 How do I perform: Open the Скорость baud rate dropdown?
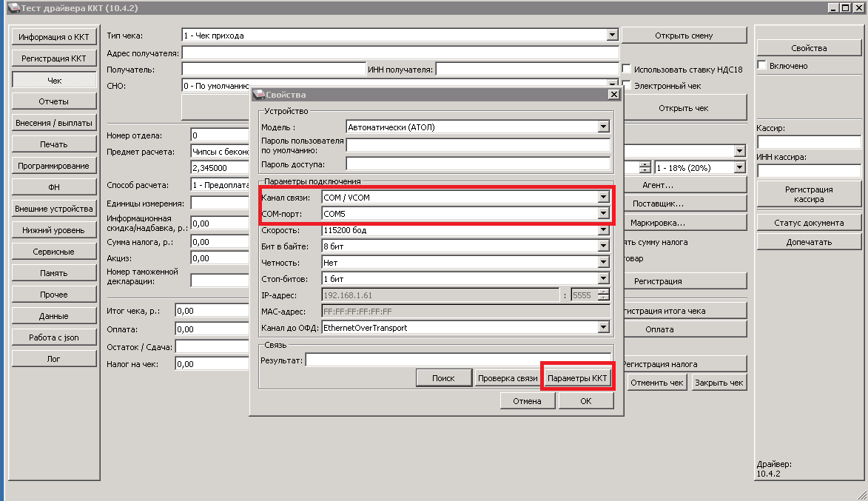pyautogui.click(x=604, y=230)
